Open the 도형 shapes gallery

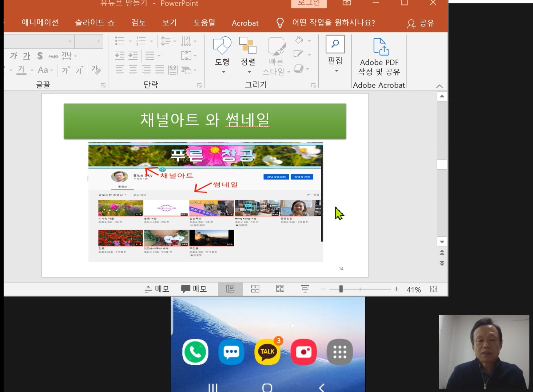(x=222, y=55)
